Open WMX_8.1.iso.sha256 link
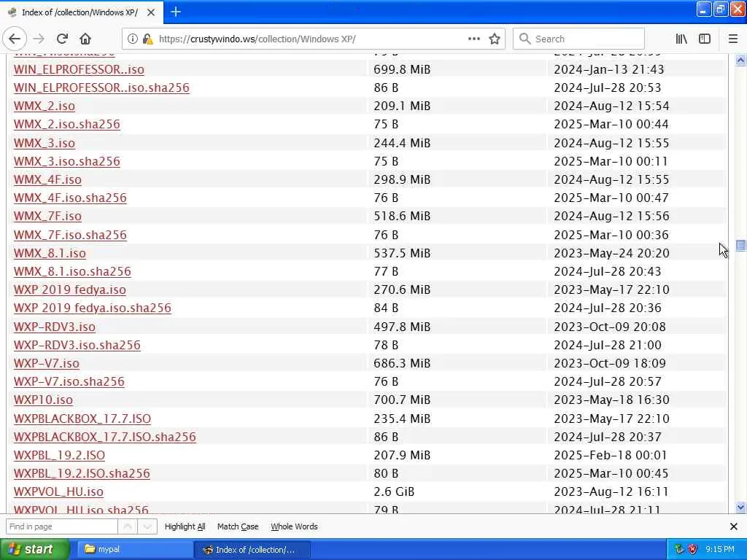The image size is (747, 560). (72, 271)
